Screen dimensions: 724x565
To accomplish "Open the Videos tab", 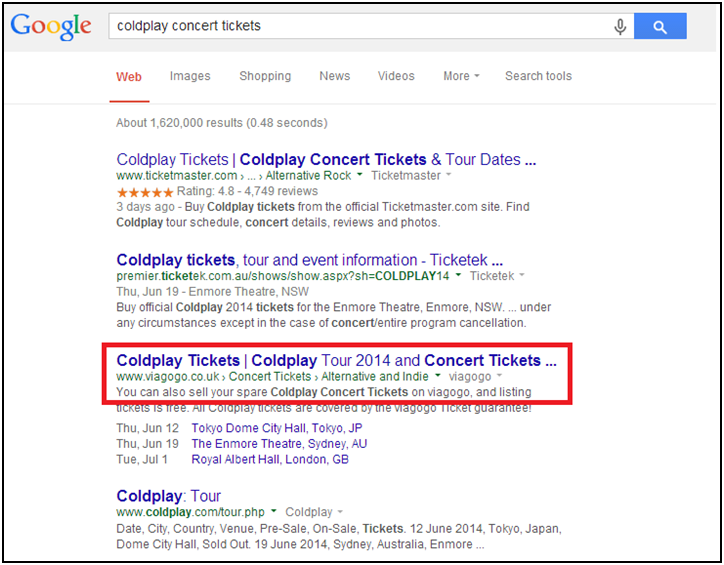I will tap(396, 76).
